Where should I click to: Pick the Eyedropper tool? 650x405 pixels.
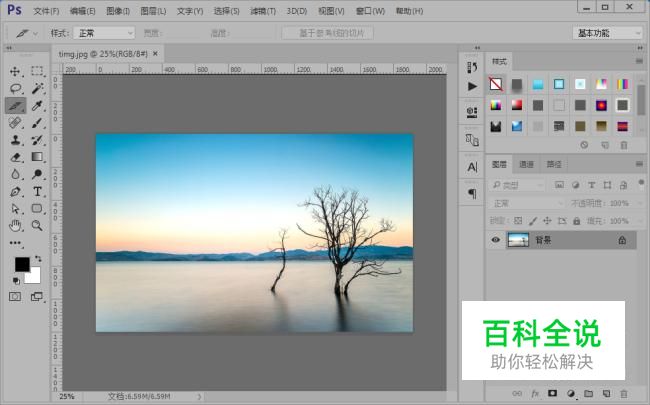coord(37,106)
